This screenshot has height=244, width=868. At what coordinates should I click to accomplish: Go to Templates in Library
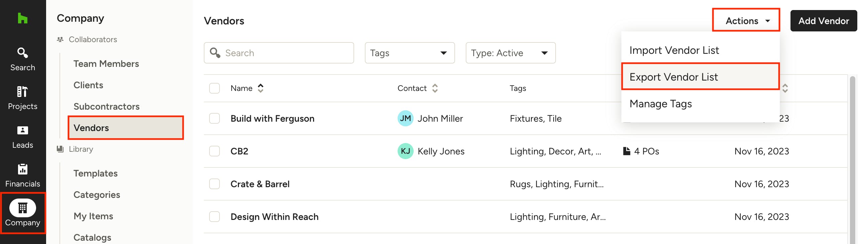(x=95, y=173)
